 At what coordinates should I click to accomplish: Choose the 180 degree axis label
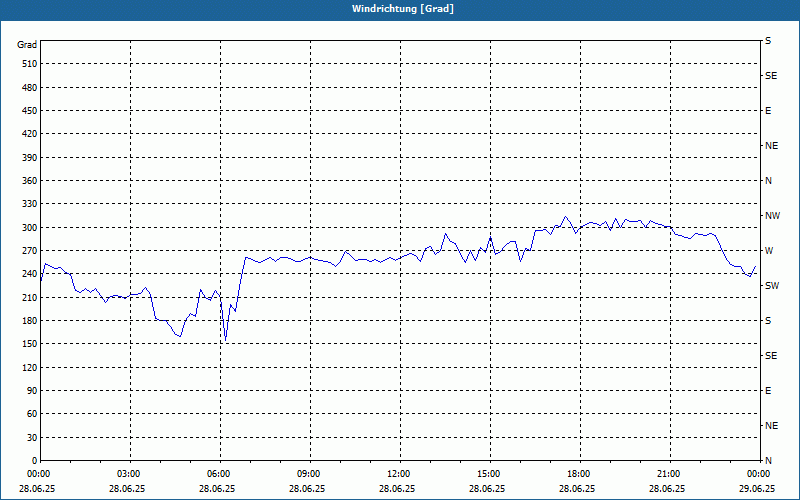point(29,320)
